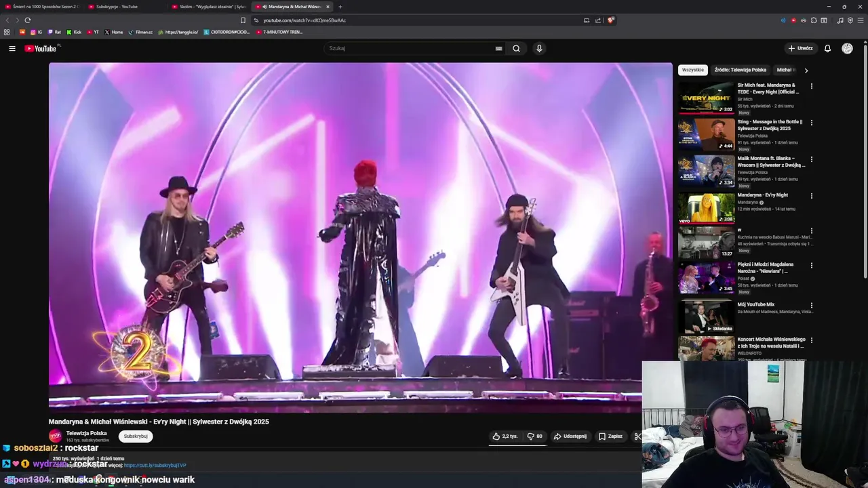Go back in browser history

(7, 20)
